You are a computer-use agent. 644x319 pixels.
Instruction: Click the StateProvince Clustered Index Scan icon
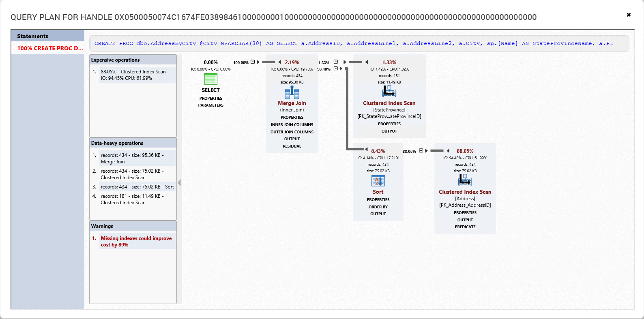point(389,91)
